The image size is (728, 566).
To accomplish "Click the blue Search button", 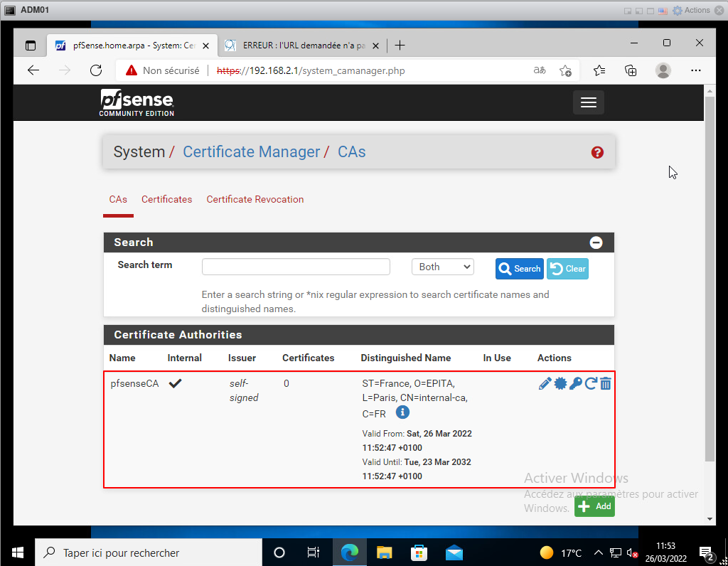I will tap(519, 269).
